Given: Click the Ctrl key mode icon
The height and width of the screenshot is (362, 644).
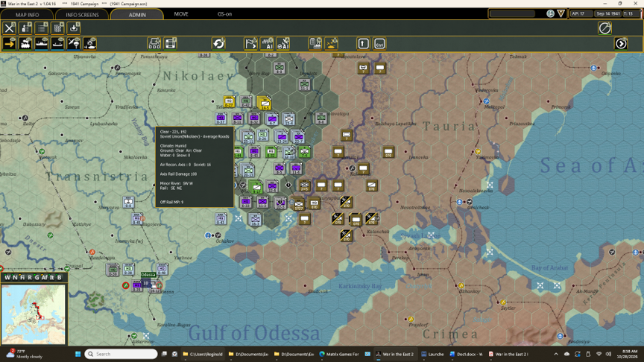Looking at the screenshot, I should [379, 43].
